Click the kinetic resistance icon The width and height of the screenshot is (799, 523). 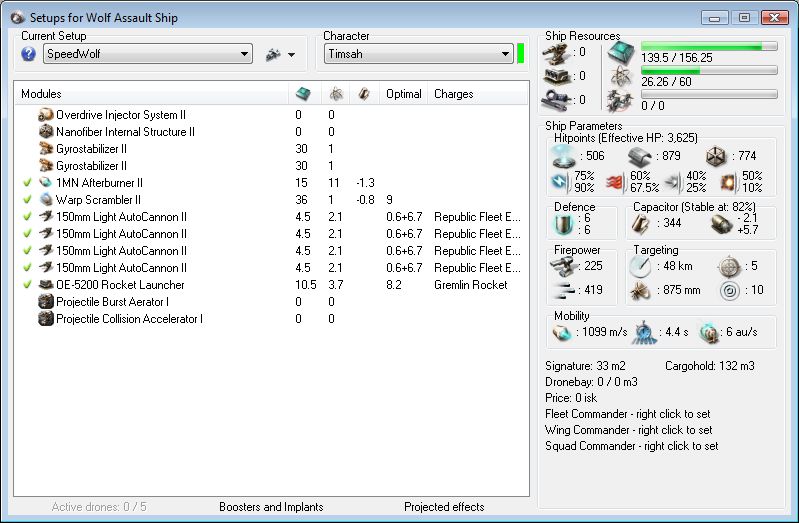click(x=673, y=182)
